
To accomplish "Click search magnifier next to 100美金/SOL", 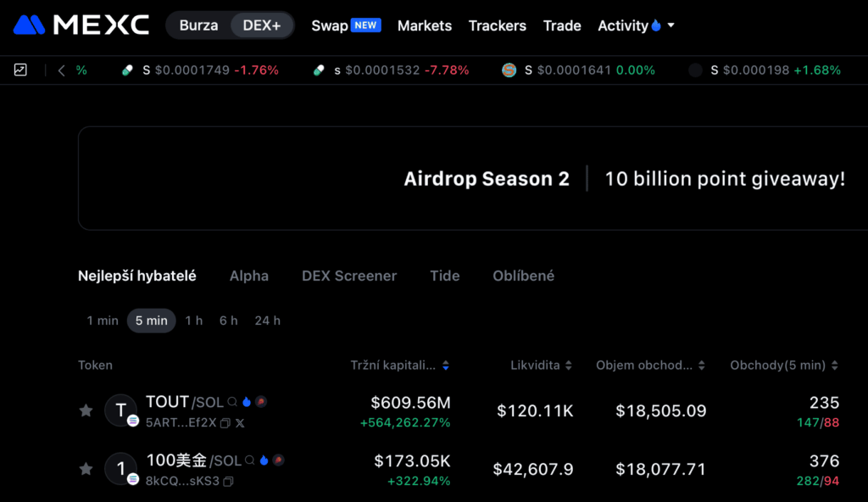I will click(x=250, y=460).
